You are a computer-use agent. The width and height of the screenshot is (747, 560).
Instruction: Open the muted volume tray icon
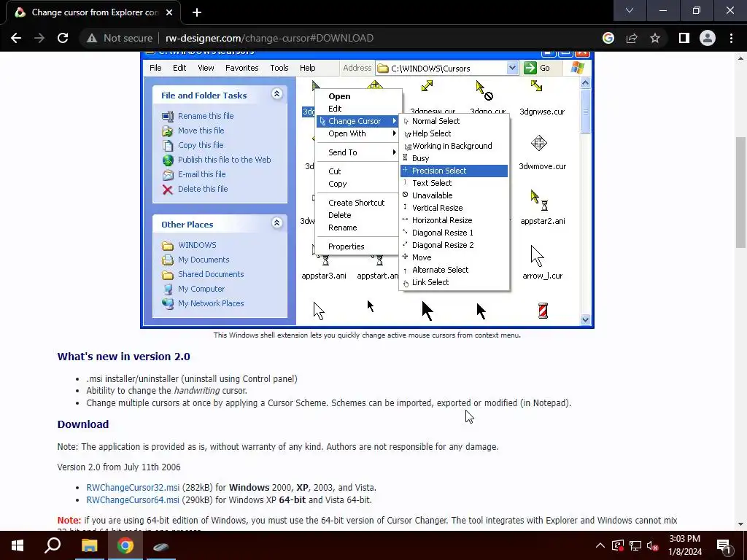tap(653, 545)
